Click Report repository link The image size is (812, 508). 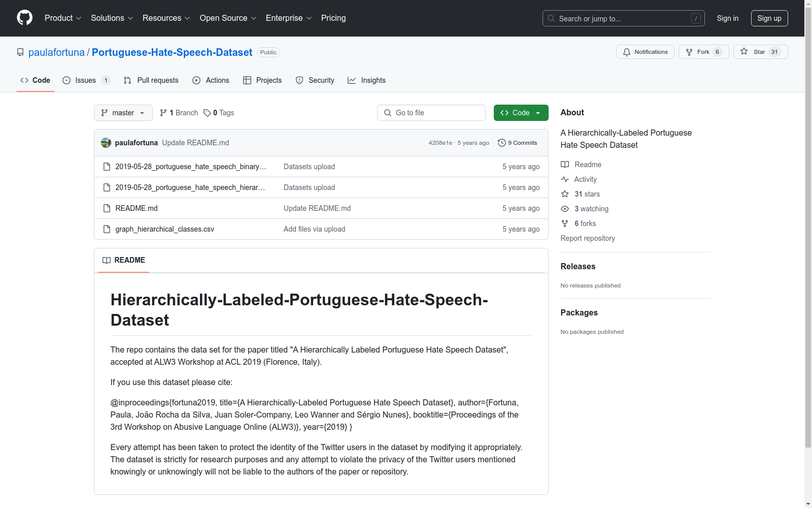(588, 238)
